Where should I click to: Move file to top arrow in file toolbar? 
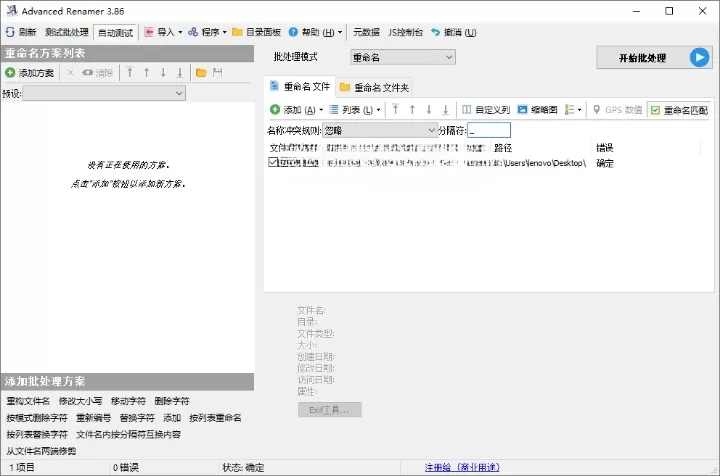click(x=395, y=109)
